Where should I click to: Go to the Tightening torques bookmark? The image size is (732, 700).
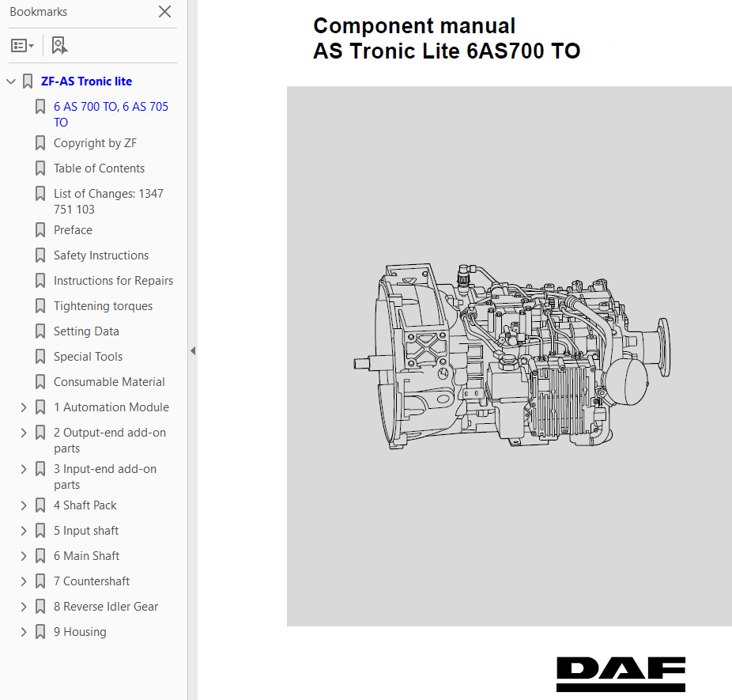click(x=103, y=306)
